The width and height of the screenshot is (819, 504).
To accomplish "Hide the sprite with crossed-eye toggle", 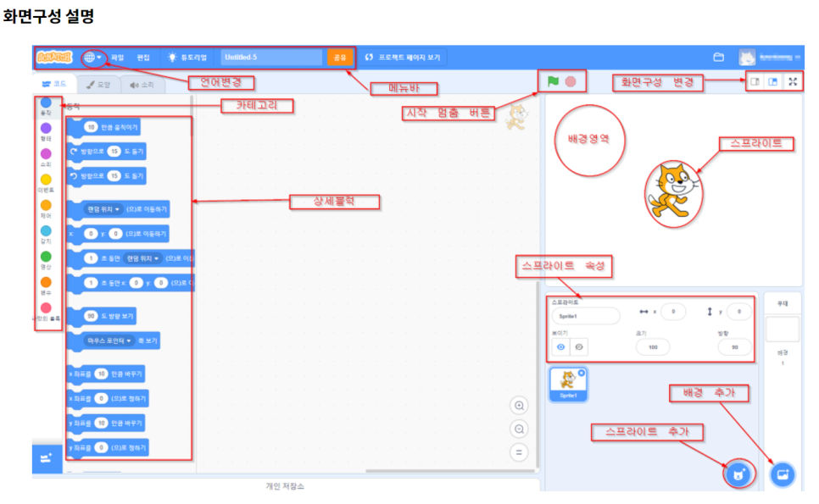I will coord(579,347).
